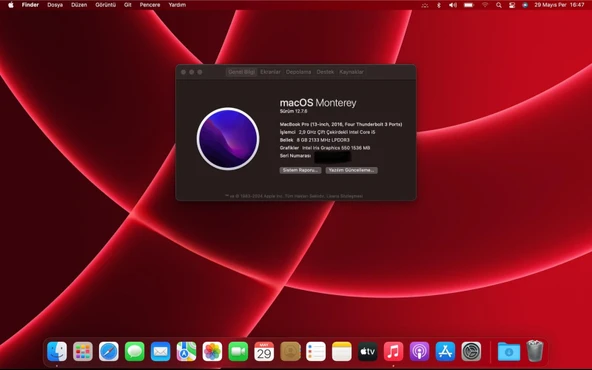
Task: Open the Düzen menu
Action: coord(79,5)
